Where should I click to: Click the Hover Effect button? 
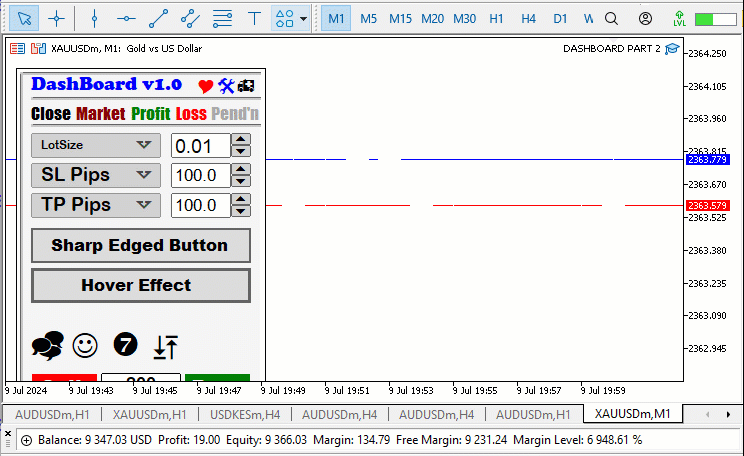(141, 286)
